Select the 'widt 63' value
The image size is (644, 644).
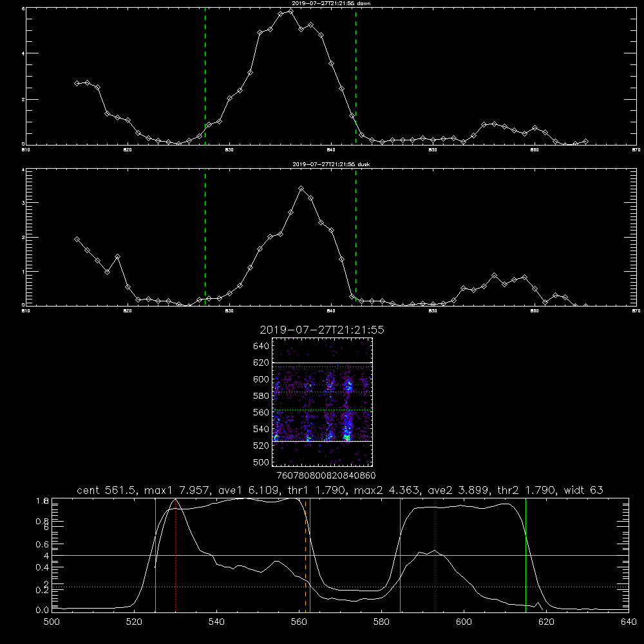point(583,490)
